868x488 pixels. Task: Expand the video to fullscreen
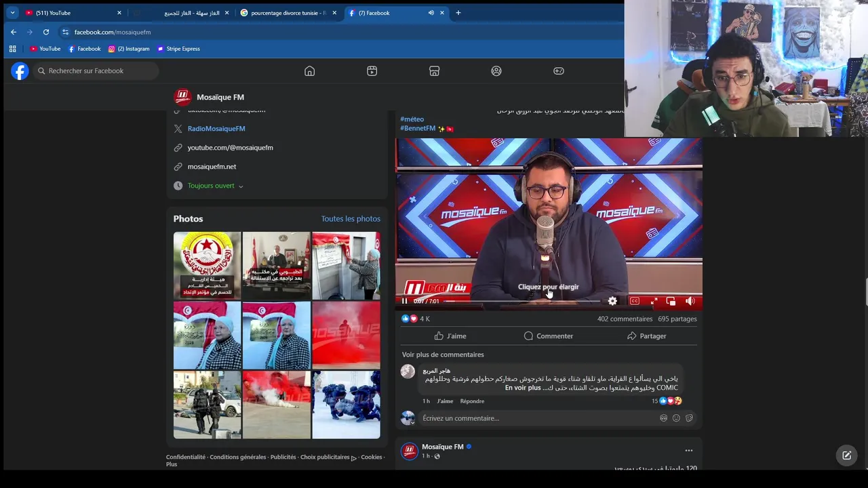(x=654, y=301)
